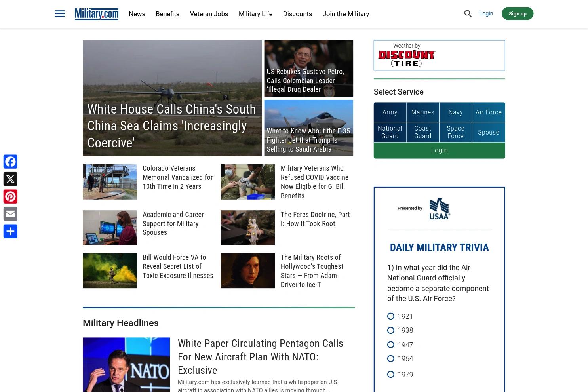
Task: Select the Space Force service button
Action: click(x=456, y=132)
